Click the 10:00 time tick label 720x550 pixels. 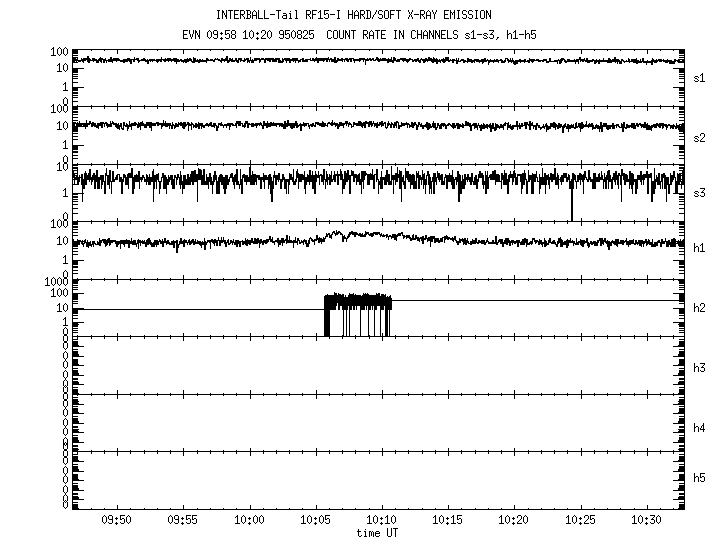[x=249, y=520]
